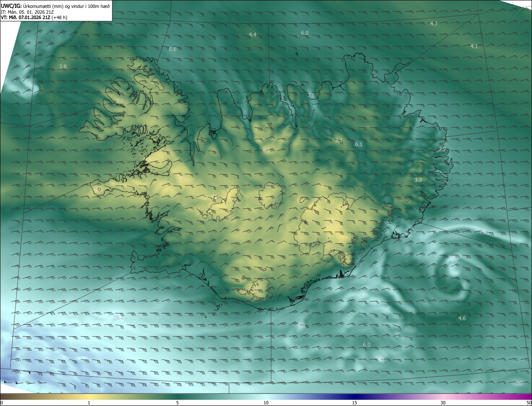Click the 5 label on color scale

[x=177, y=403]
